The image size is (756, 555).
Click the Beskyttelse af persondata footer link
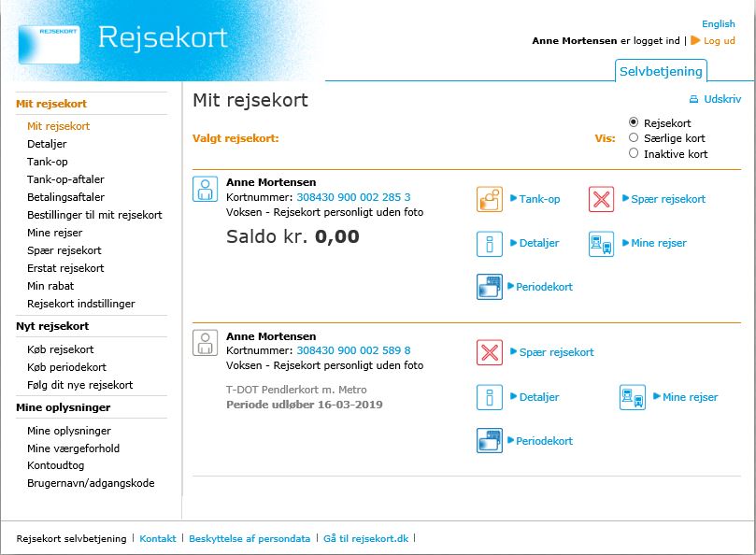[x=250, y=538]
